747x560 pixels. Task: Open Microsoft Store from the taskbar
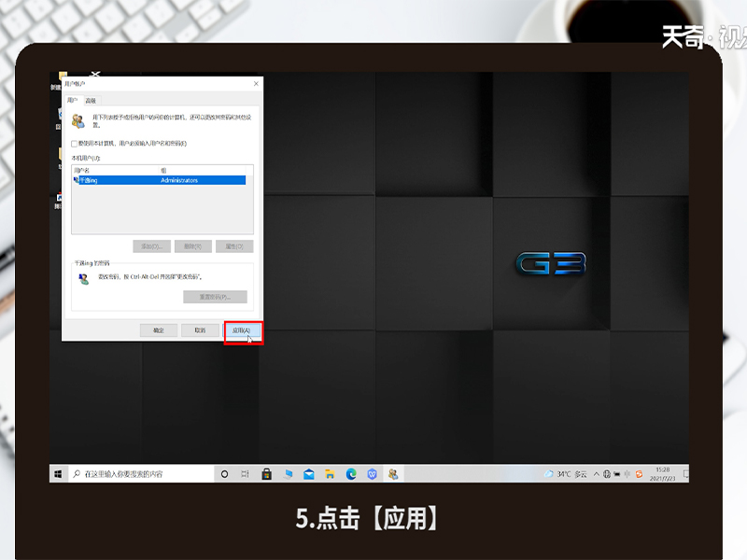(266, 472)
